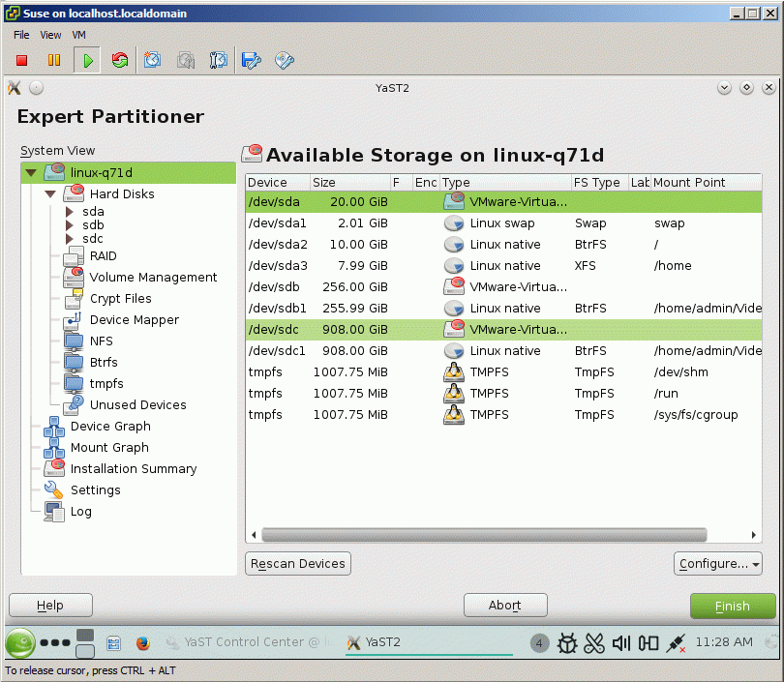Select Volume Management in System View
Viewport: 784px width, 682px height.
tap(153, 278)
